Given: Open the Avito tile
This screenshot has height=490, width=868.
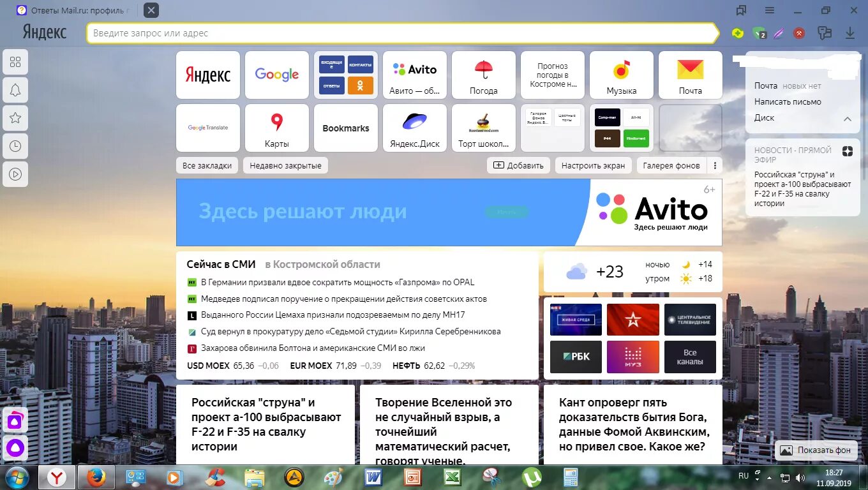Looking at the screenshot, I should (x=415, y=75).
